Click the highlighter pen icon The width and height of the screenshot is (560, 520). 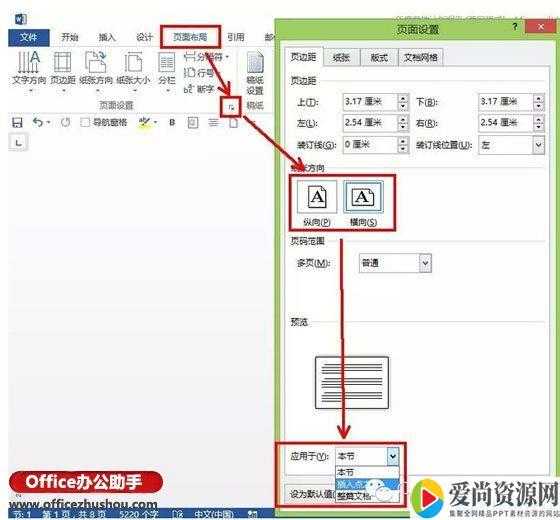144,122
